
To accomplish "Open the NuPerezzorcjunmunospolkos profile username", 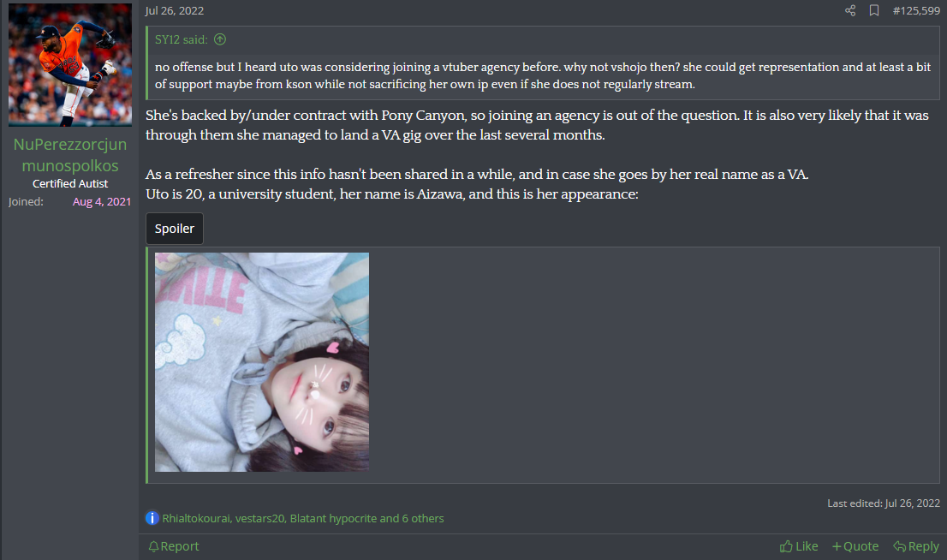I will 70,155.
